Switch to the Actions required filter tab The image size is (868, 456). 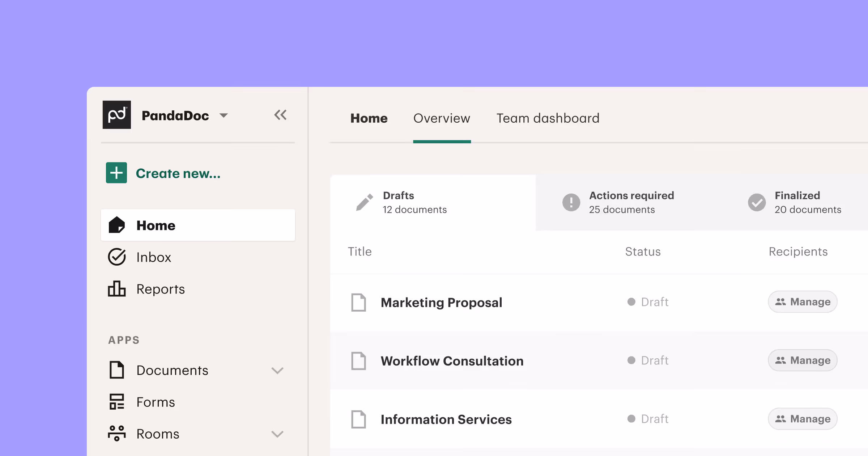click(631, 202)
